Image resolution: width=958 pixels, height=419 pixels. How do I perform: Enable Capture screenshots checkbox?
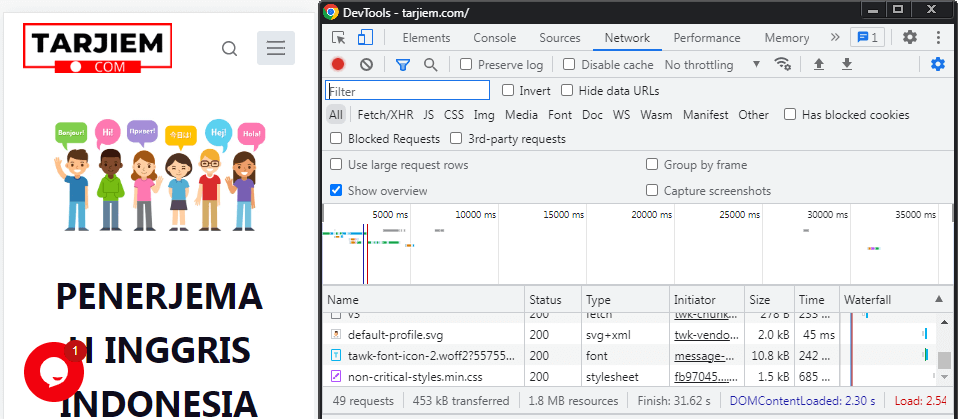[x=653, y=191]
